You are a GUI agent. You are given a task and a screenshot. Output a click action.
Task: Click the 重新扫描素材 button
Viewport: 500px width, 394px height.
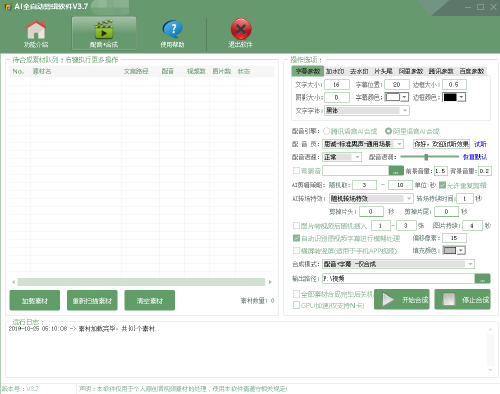[x=92, y=300]
